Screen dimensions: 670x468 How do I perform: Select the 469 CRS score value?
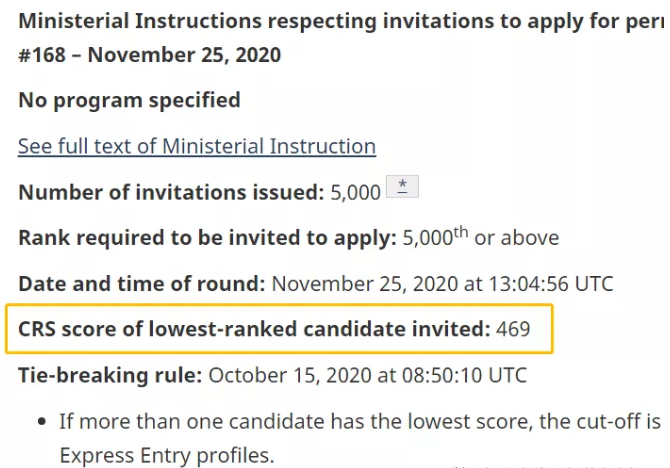pyautogui.click(x=513, y=329)
